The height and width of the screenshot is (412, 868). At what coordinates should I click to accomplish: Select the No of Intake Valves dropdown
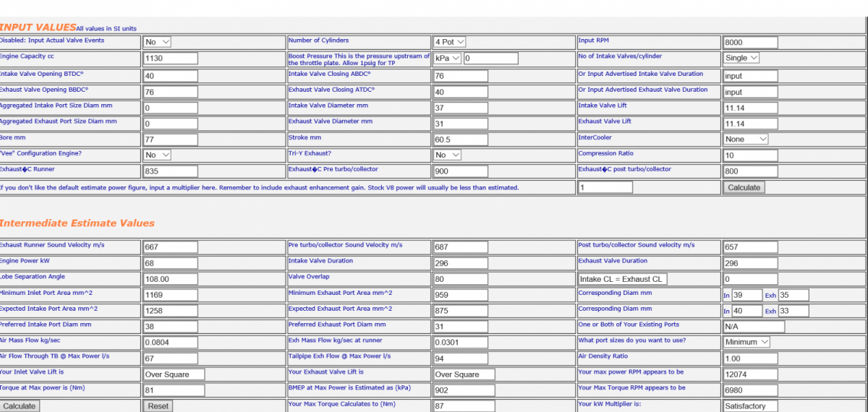[x=741, y=58]
